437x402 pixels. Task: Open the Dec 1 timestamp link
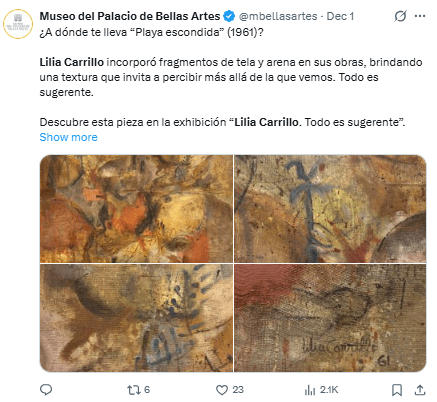click(x=340, y=16)
